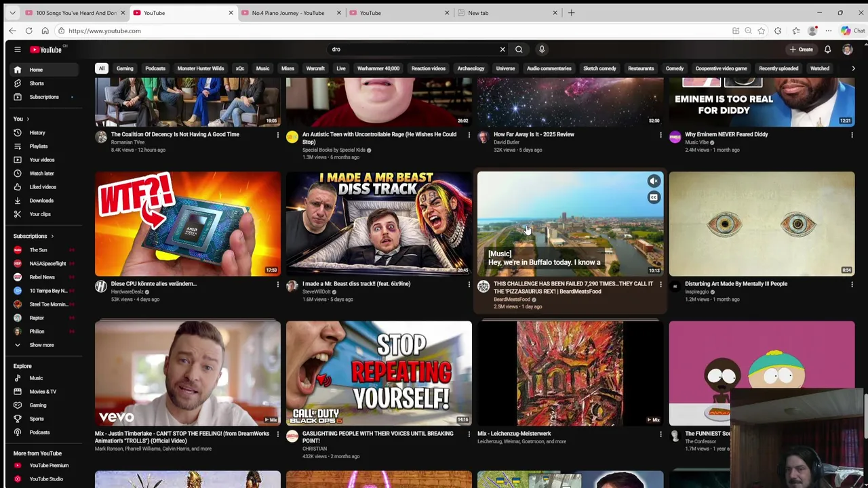Open Shorts in the sidebar
The image size is (868, 488).
tap(37, 83)
